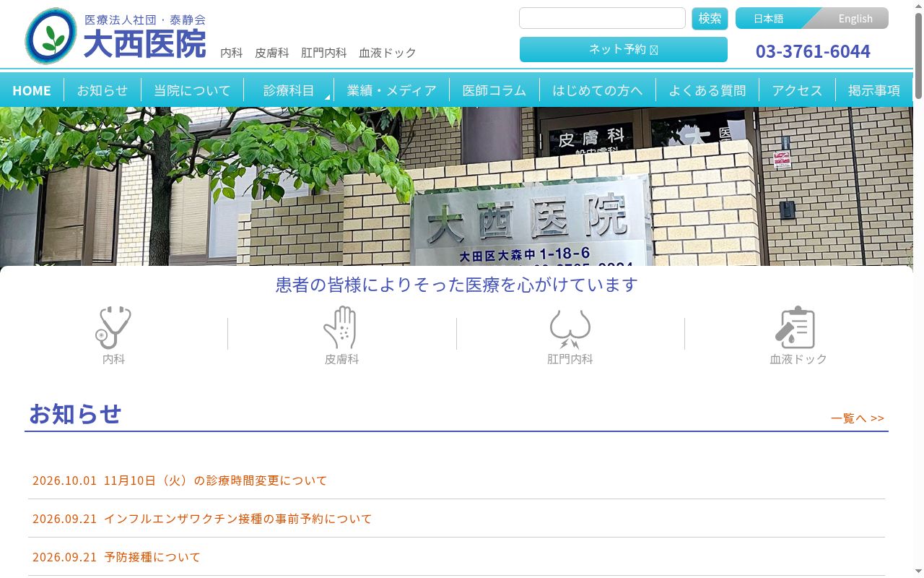Viewport: 924px width, 578px height.
Task: Click the ネット予約 reservation button
Action: (624, 50)
